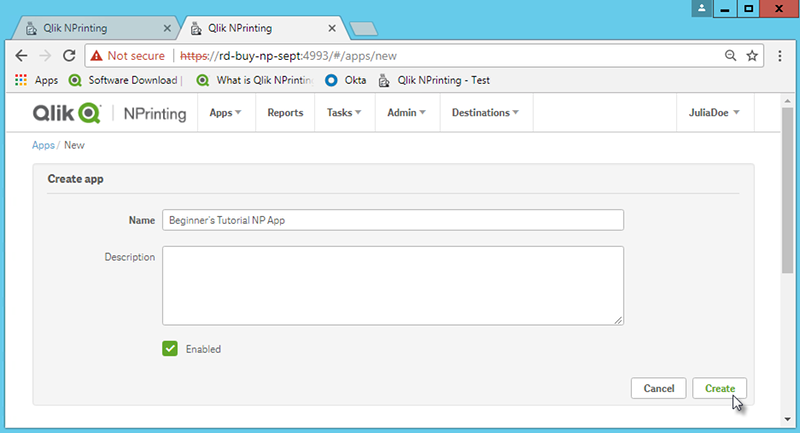The height and width of the screenshot is (433, 800).
Task: Click the Apps breadcrumb link
Action: pyautogui.click(x=43, y=145)
